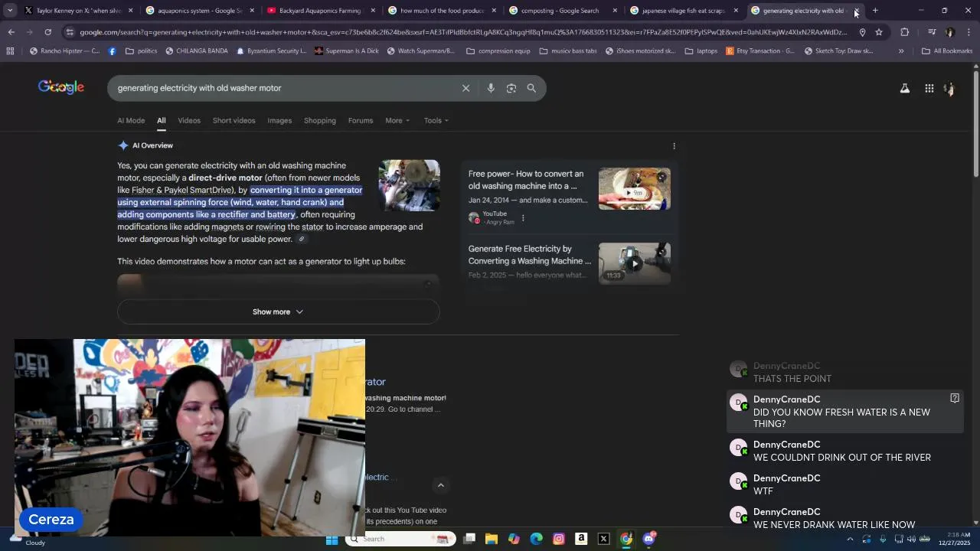The image size is (980, 551).
Task: Clear the search box with the X icon
Action: click(465, 88)
